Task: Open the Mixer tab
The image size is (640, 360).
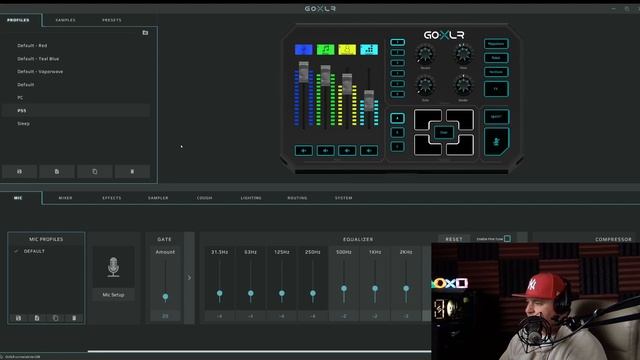Action: coord(65,198)
